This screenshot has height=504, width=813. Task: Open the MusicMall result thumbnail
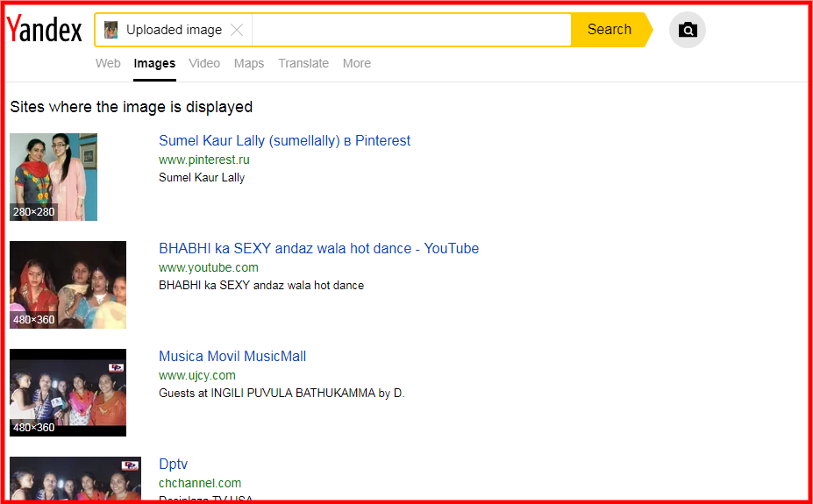[68, 393]
